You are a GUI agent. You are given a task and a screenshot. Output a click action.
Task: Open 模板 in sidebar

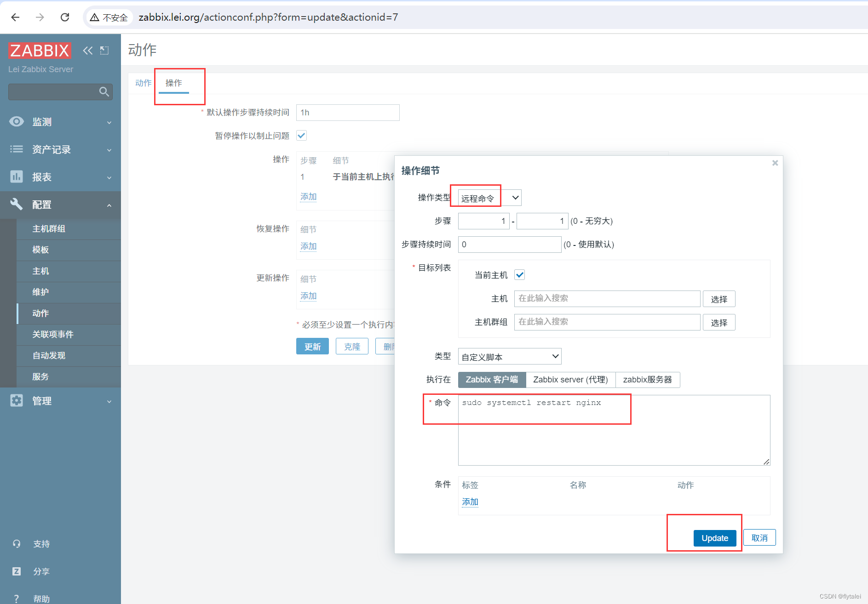[x=69, y=250]
